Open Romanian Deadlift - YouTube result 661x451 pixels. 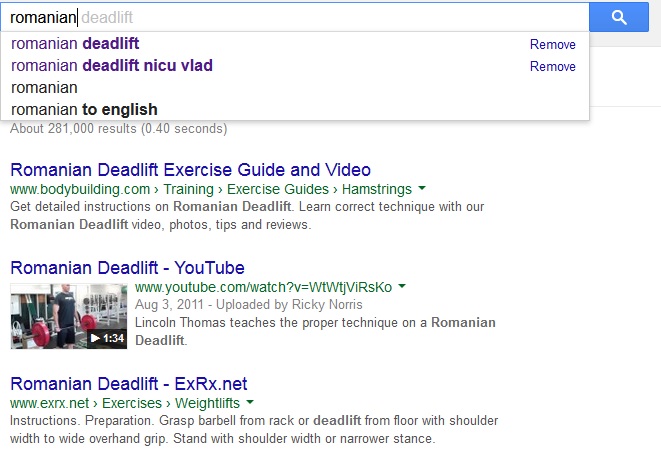[x=127, y=268]
